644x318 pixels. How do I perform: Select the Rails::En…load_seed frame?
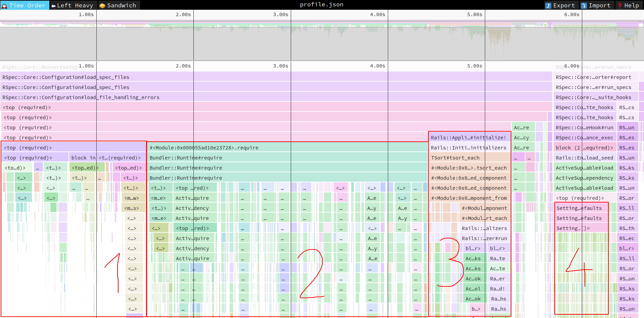tap(584, 158)
